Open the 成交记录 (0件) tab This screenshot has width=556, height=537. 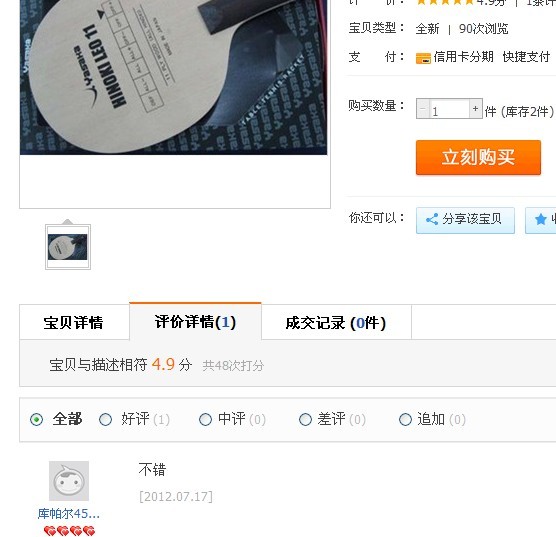pyautogui.click(x=336, y=322)
